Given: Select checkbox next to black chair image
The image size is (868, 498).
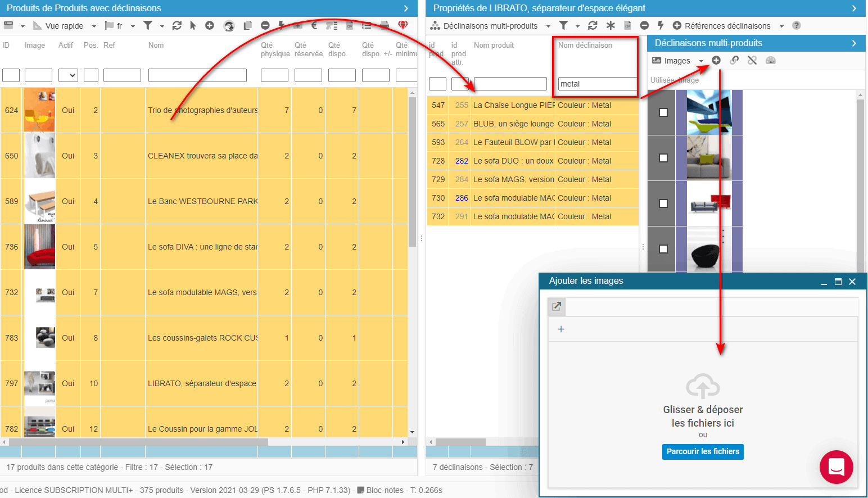Looking at the screenshot, I should (663, 249).
